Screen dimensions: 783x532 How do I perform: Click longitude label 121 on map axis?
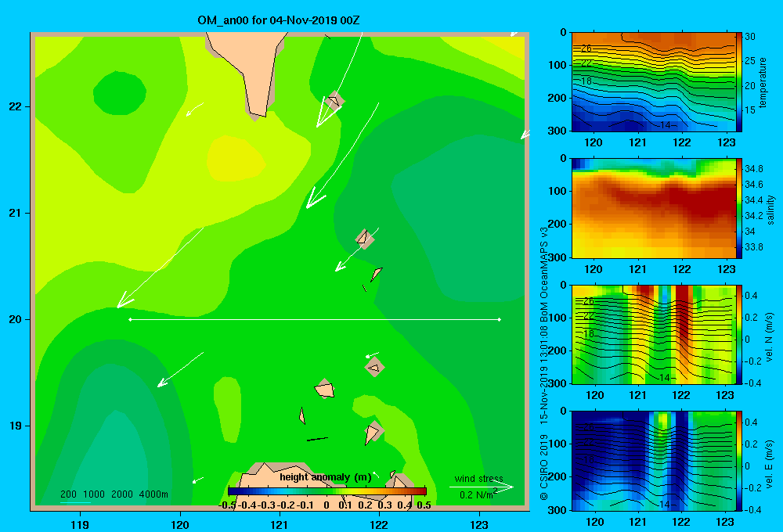280,524
